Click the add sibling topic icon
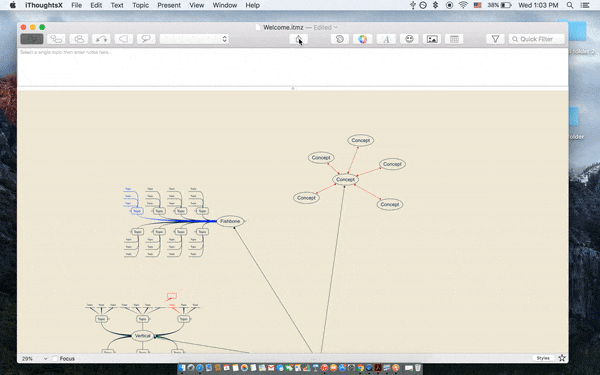 click(79, 39)
